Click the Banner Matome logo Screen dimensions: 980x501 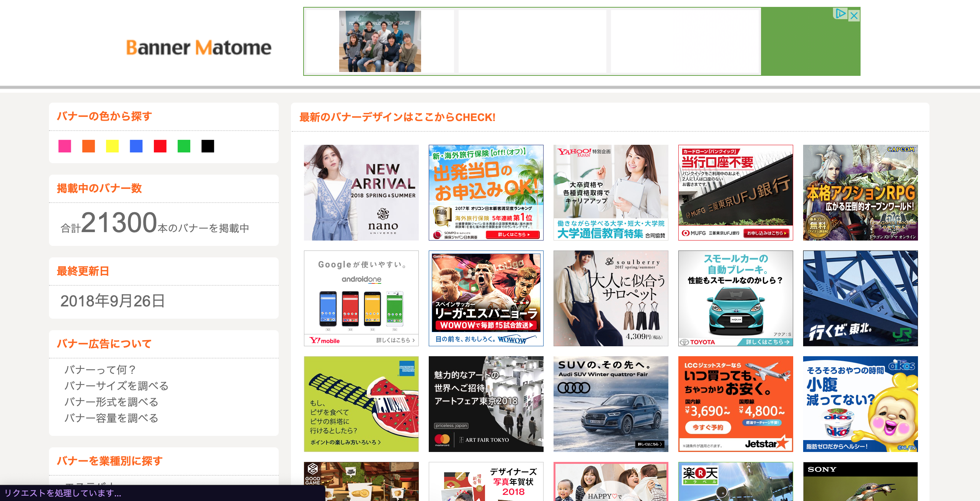coord(199,48)
